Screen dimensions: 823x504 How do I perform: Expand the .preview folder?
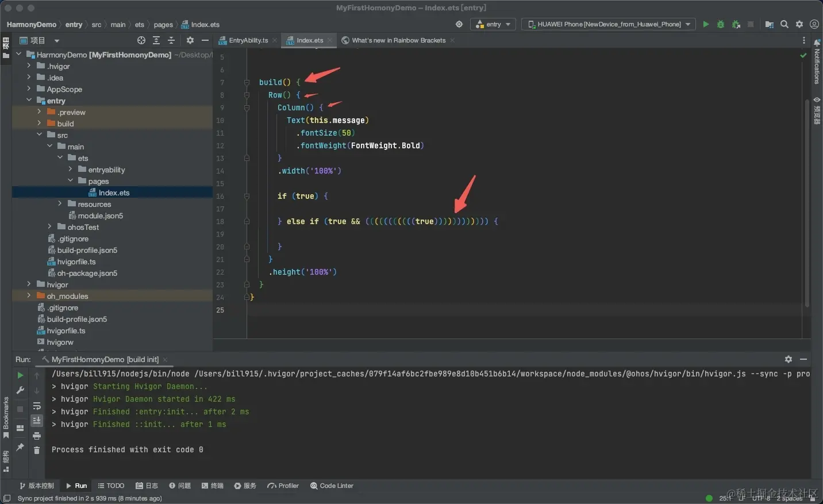[x=39, y=112]
